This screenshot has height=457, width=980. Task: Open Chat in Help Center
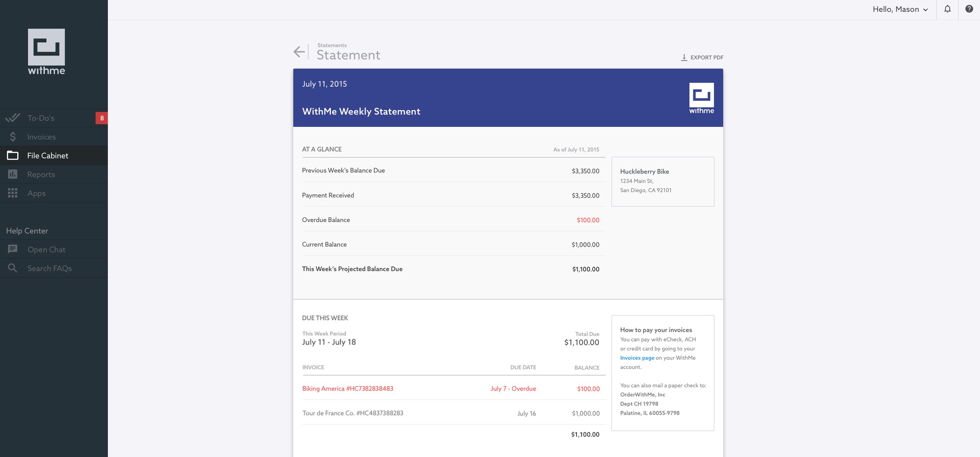[46, 249]
